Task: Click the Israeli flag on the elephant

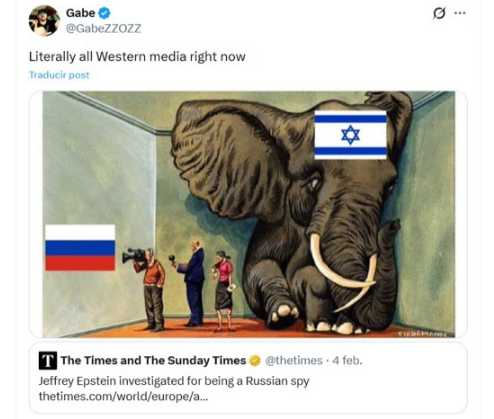Action: 351,135
